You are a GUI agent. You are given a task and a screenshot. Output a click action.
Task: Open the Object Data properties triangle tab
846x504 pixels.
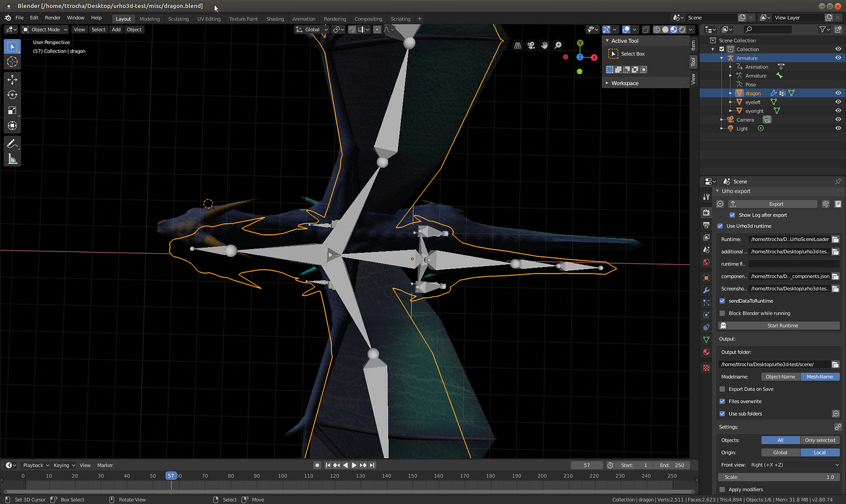coord(706,340)
